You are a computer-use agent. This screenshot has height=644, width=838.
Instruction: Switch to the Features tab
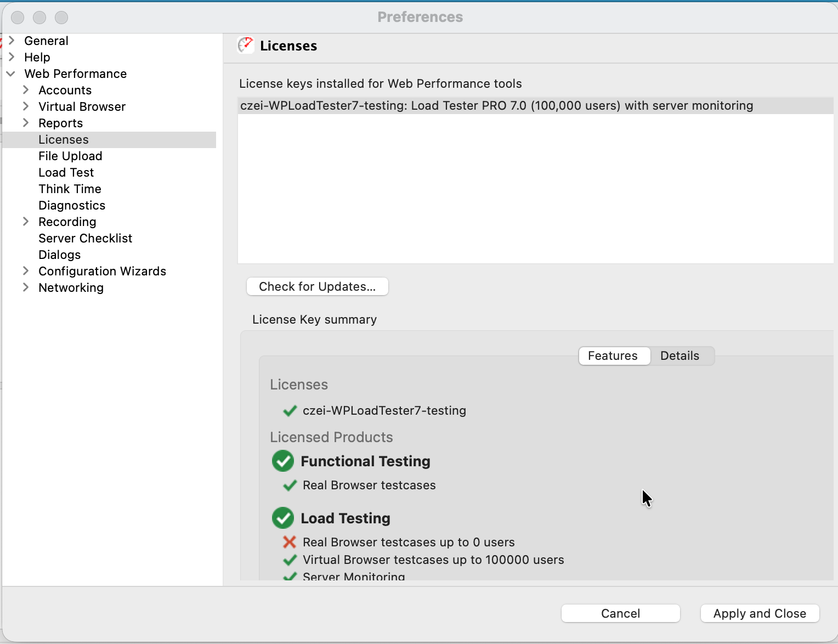tap(614, 355)
